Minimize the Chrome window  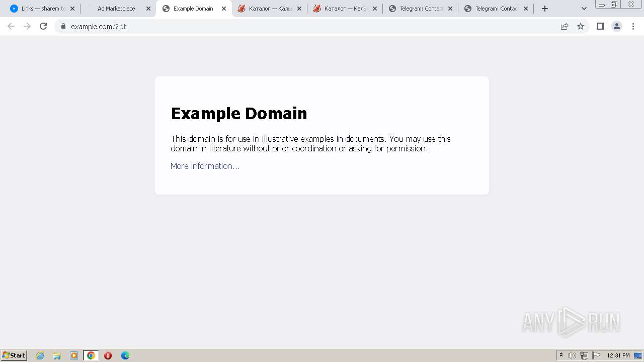(602, 4)
